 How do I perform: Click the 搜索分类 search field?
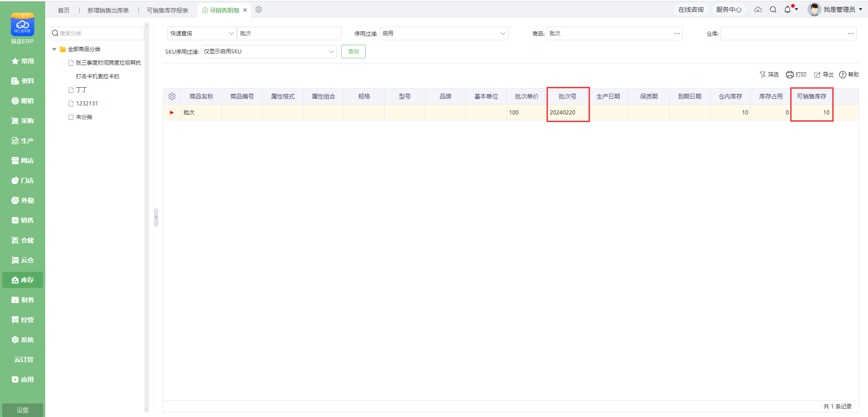coord(97,33)
